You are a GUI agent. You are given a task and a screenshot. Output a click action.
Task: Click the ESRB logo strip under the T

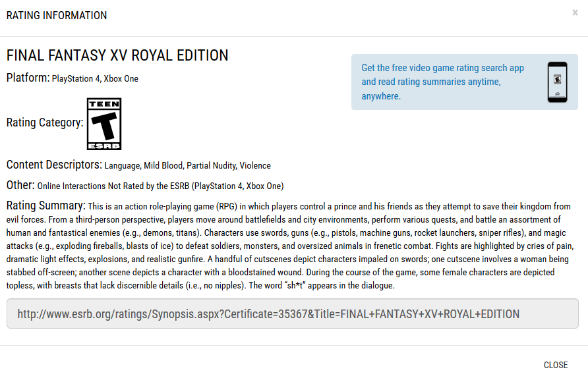click(104, 146)
